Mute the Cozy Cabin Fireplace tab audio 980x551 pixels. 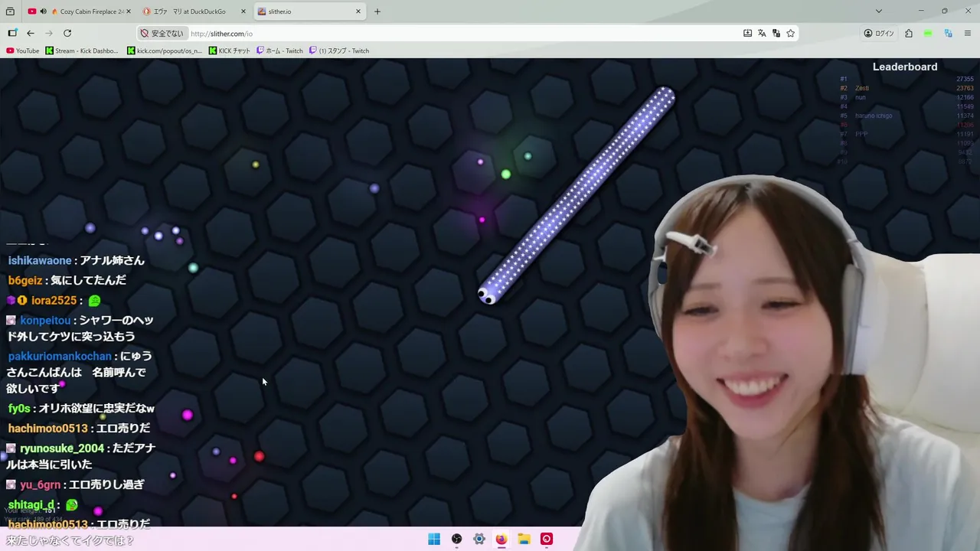pyautogui.click(x=43, y=11)
